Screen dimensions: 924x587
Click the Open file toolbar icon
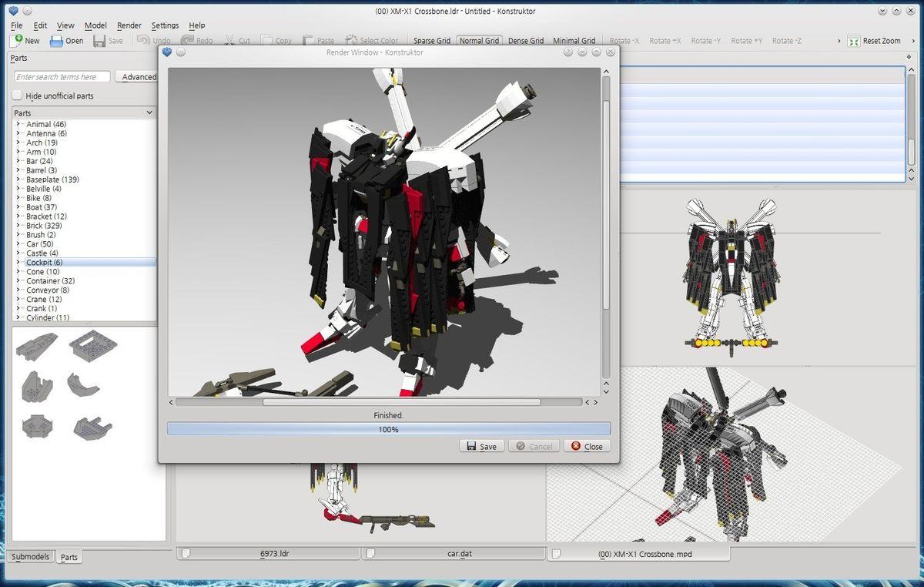(x=56, y=41)
